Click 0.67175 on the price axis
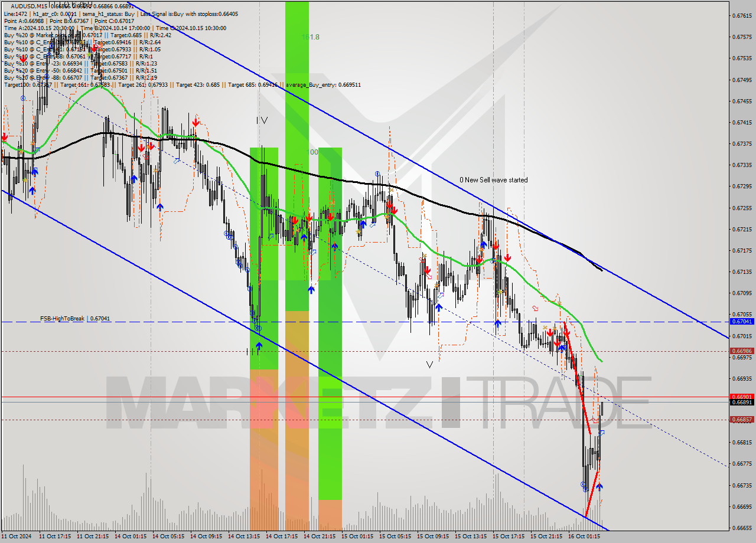Viewport: 756px width, 543px height. pyautogui.click(x=742, y=250)
